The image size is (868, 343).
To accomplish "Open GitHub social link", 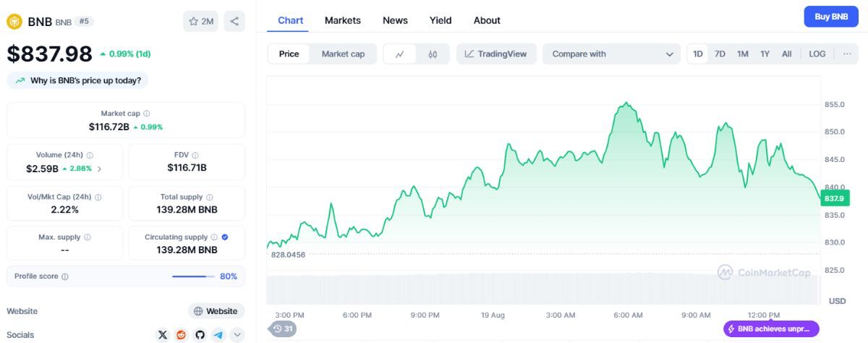I will [x=200, y=335].
